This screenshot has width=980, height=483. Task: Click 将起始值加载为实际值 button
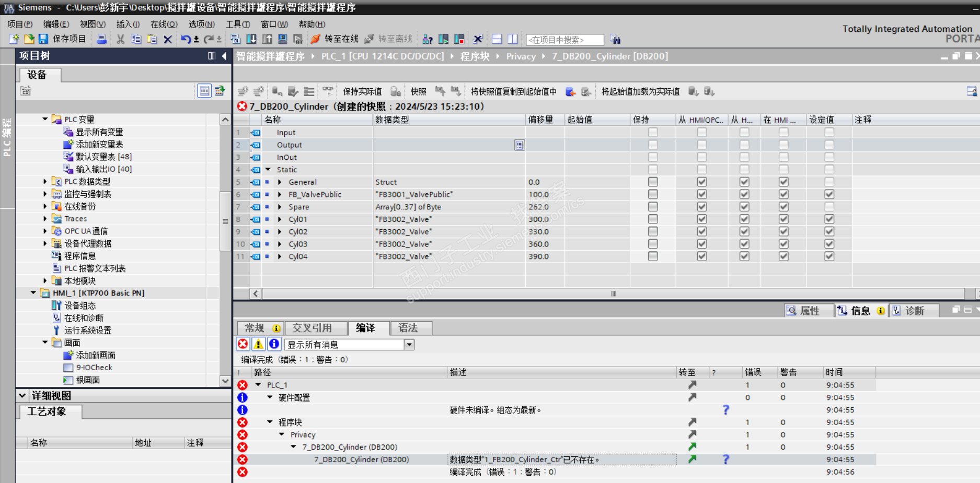(640, 91)
